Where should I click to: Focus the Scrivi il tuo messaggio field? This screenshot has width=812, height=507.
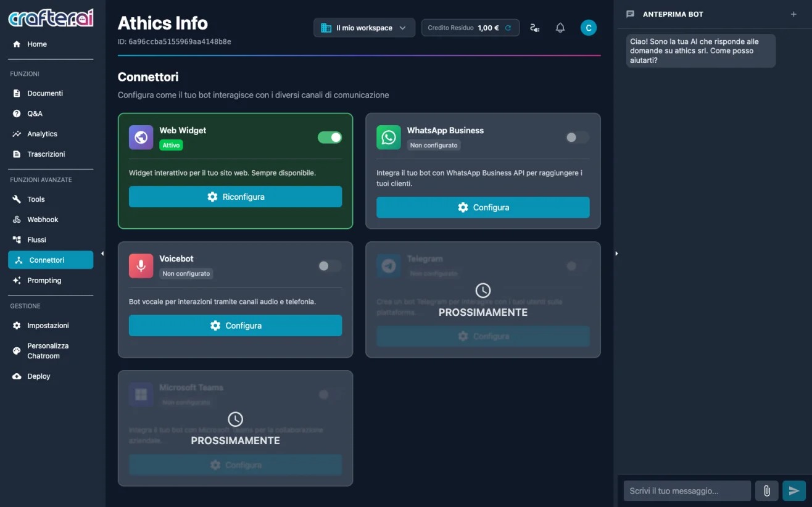click(687, 491)
